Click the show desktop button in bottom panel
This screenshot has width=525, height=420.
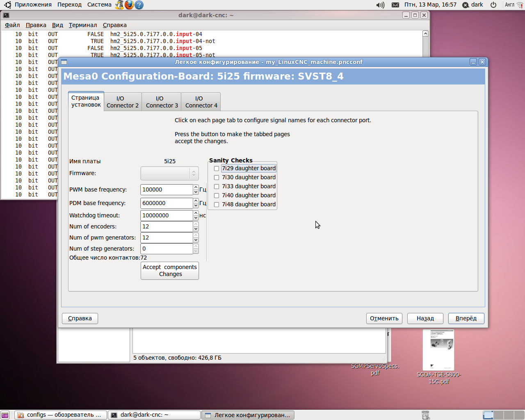(5, 415)
